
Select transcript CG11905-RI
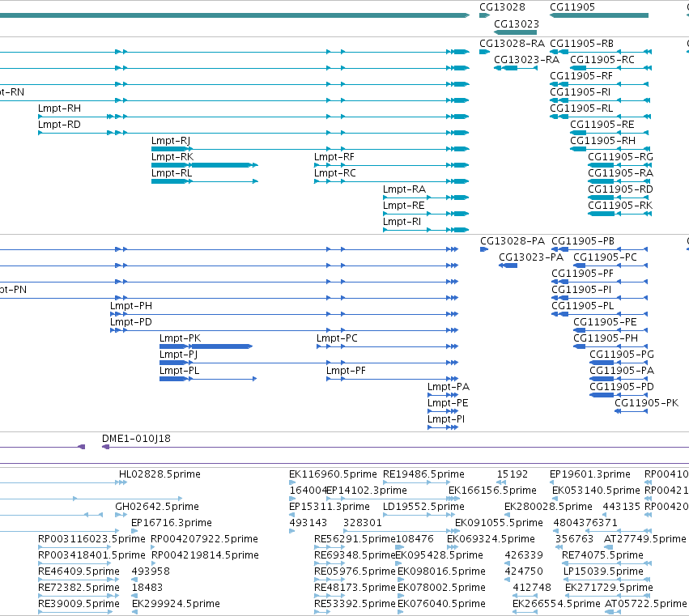click(580, 92)
